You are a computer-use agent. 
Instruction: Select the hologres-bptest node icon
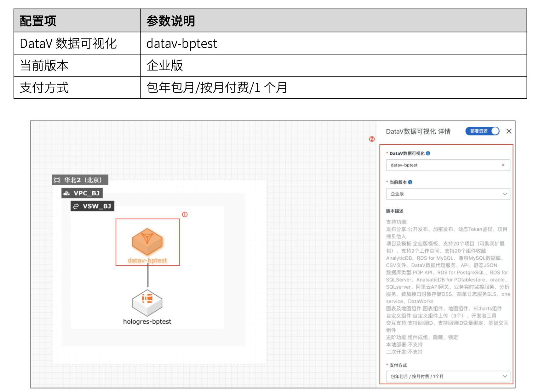click(147, 303)
